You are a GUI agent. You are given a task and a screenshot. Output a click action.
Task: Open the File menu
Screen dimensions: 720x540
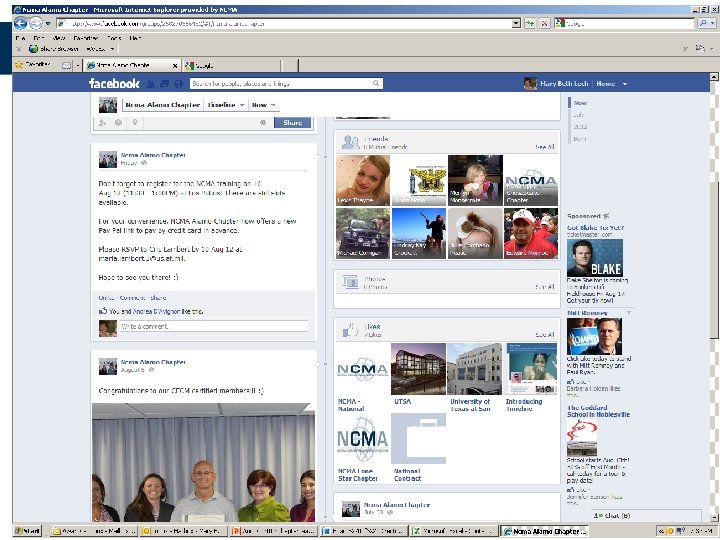(x=20, y=38)
